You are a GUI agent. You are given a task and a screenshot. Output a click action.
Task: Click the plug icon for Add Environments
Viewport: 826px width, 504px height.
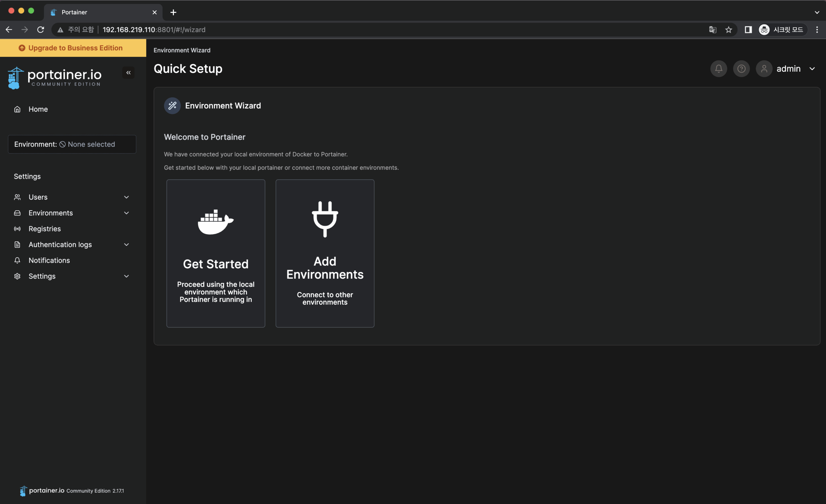[x=325, y=219]
